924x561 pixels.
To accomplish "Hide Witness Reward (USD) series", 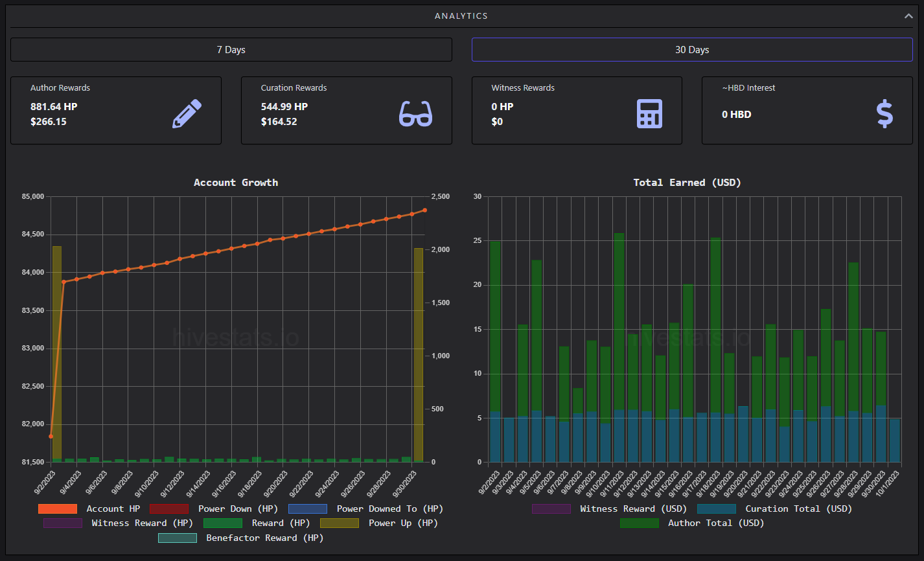I will (609, 509).
